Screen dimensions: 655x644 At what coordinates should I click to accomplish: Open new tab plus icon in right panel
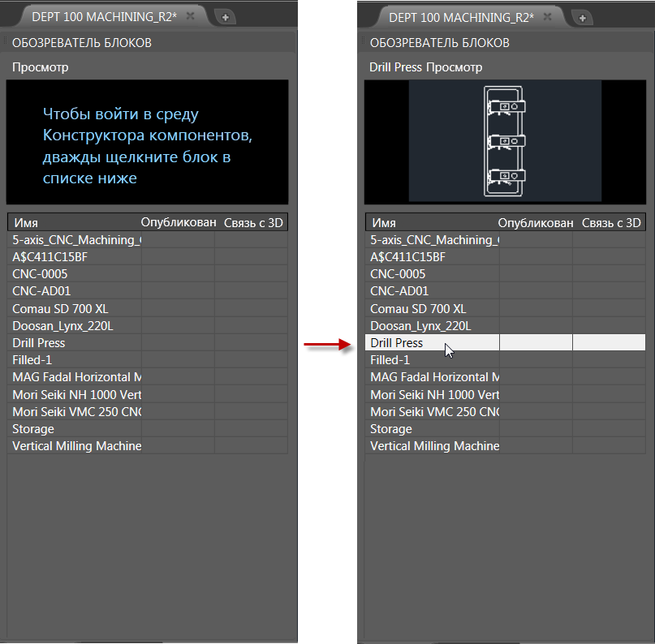582,18
